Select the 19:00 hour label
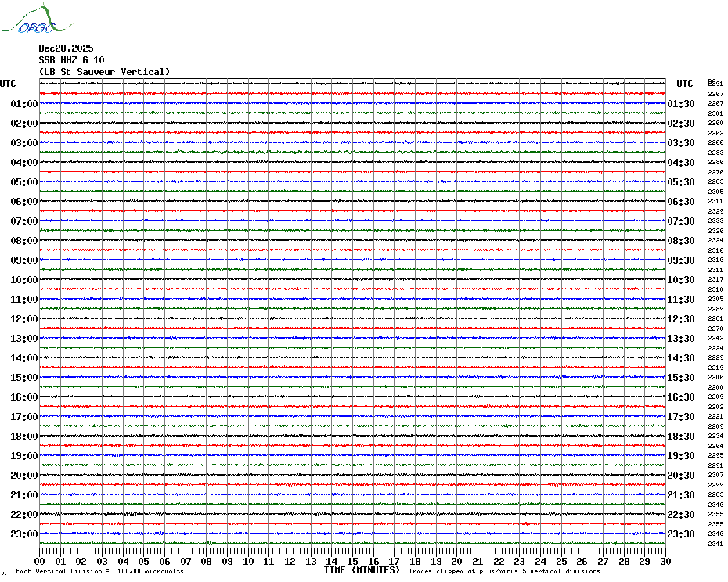 pyautogui.click(x=24, y=456)
